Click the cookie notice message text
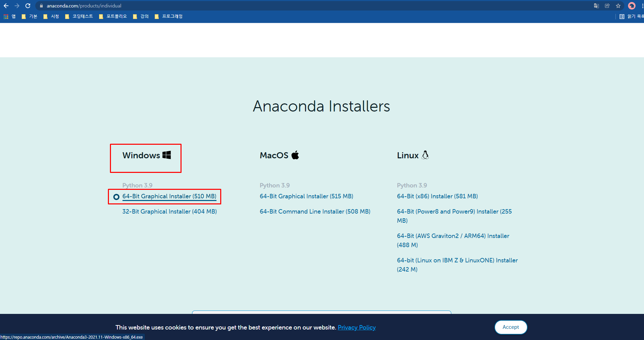644x340 pixels. pyautogui.click(x=226, y=327)
